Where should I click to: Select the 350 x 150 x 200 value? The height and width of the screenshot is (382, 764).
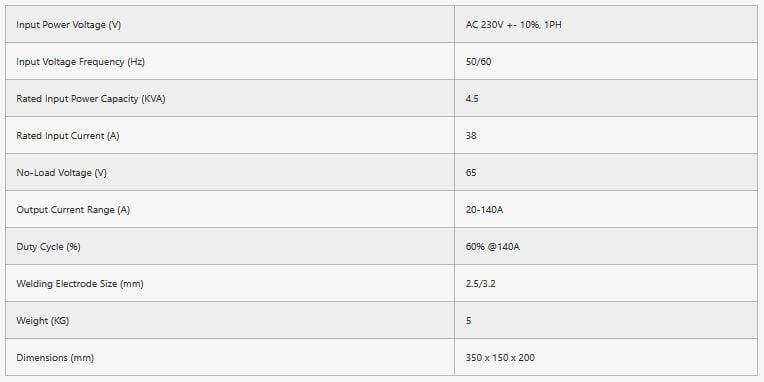[500, 358]
